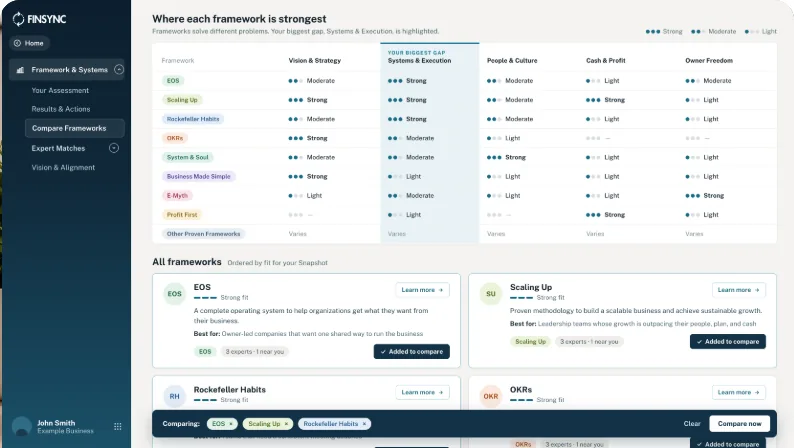Click Learn more on the EOS card
The image size is (794, 448).
tap(422, 290)
